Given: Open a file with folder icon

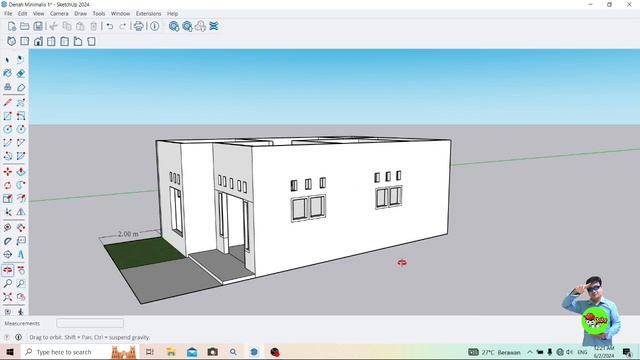Looking at the screenshot, I should coord(24,26).
